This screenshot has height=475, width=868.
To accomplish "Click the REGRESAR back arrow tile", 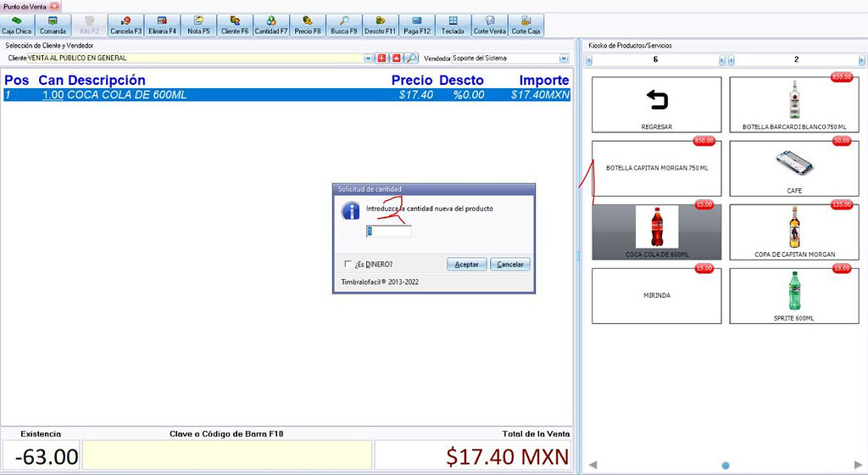I will click(x=657, y=104).
